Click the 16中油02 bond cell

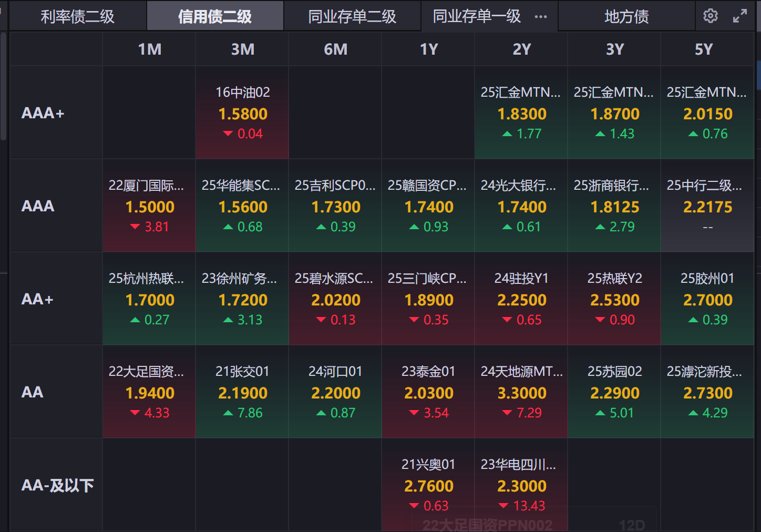242,113
